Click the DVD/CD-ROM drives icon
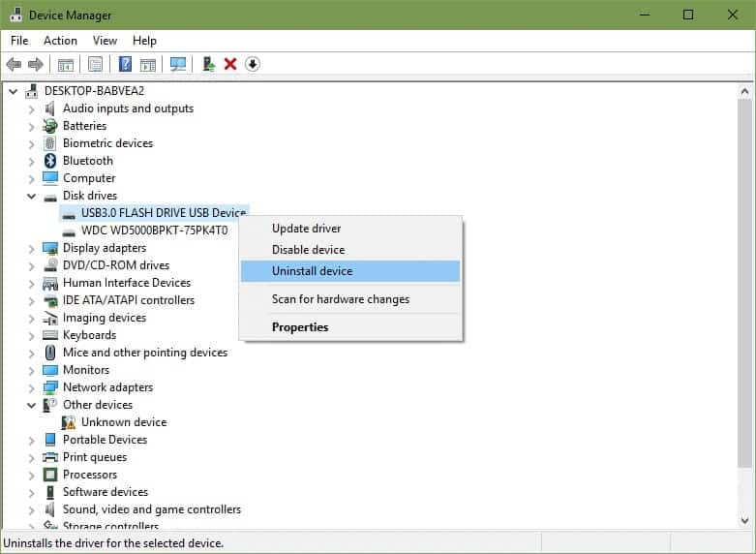756x554 pixels. 50,265
